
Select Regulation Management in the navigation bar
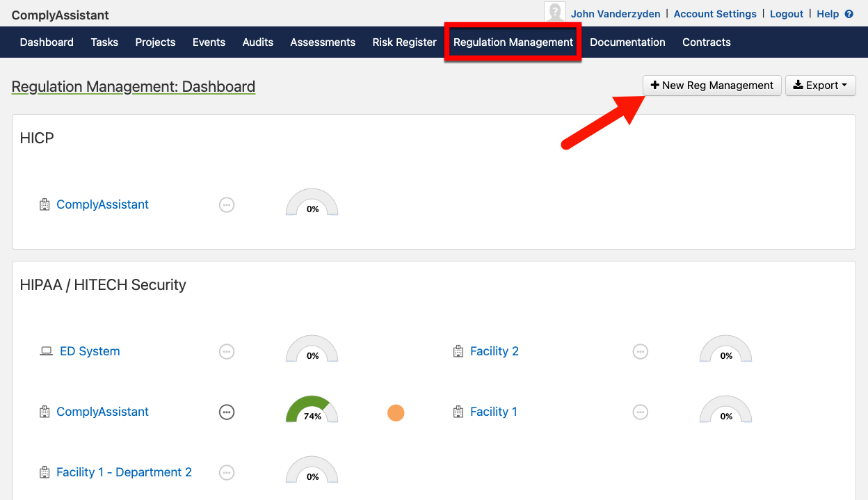513,42
